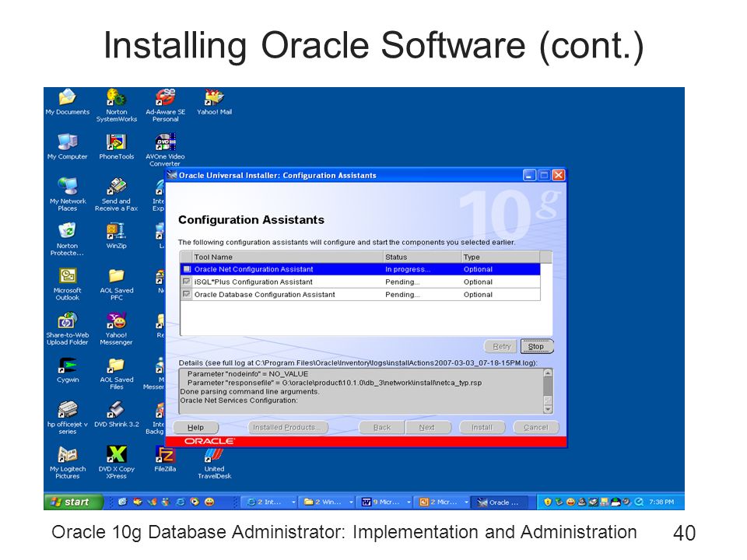Click the Stop button
This screenshot has width=747, height=560.
tap(536, 346)
